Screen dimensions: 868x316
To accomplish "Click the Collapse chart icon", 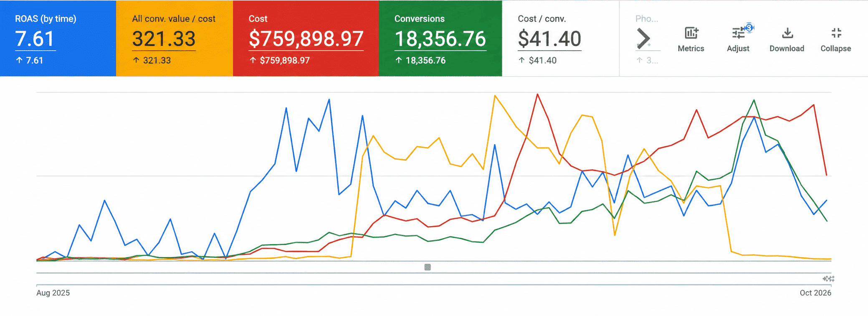I will coord(836,33).
